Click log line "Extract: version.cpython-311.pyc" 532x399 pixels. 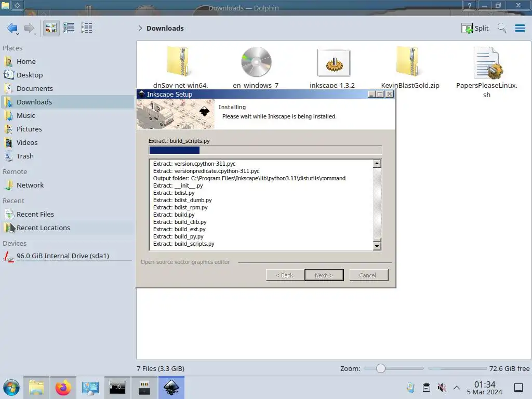(x=194, y=164)
